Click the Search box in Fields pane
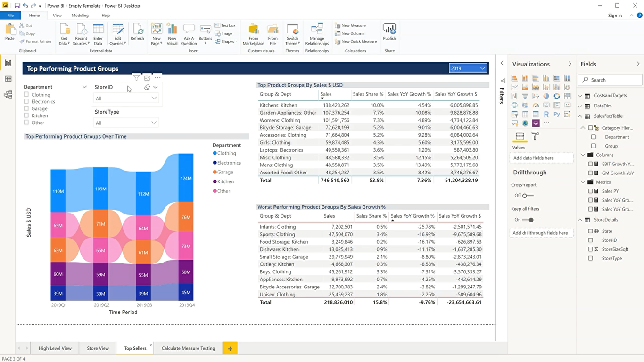The image size is (644, 362). 610,79
